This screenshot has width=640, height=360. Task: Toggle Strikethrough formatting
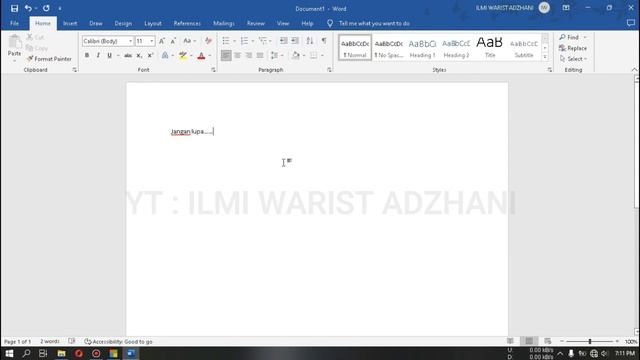coord(128,55)
